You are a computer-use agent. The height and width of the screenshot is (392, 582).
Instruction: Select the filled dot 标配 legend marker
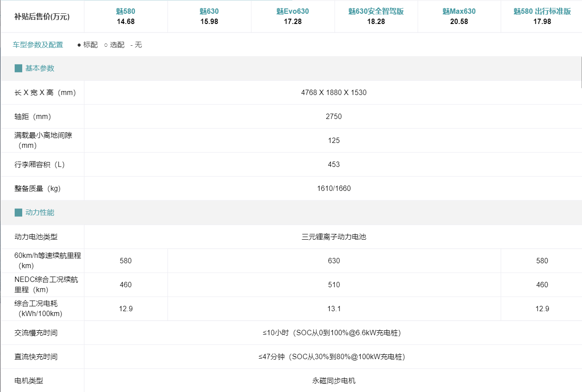(78, 45)
